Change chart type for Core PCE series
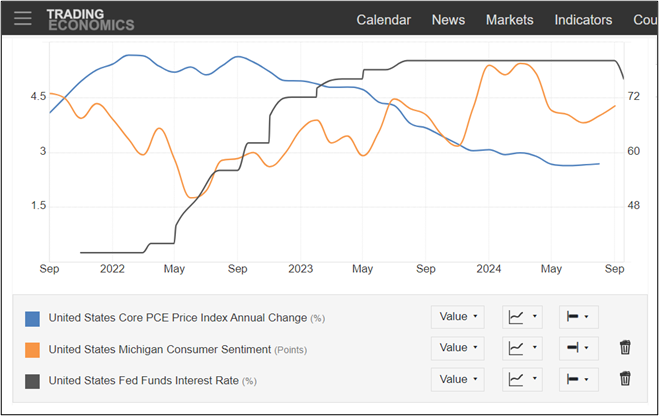Viewport: 659px width, 416px height. click(522, 317)
